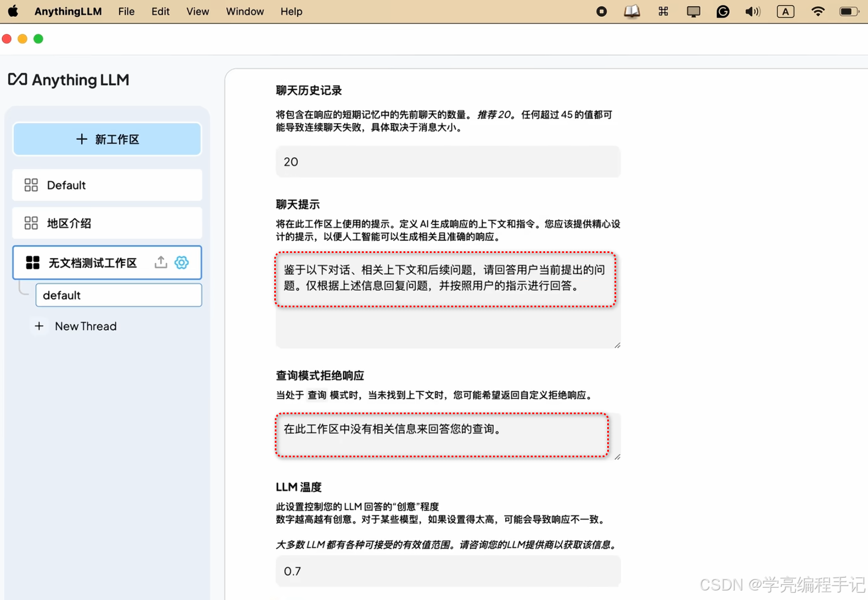Click the plus icon beside New Thread
Viewport: 868px width, 600px height.
[x=39, y=326]
